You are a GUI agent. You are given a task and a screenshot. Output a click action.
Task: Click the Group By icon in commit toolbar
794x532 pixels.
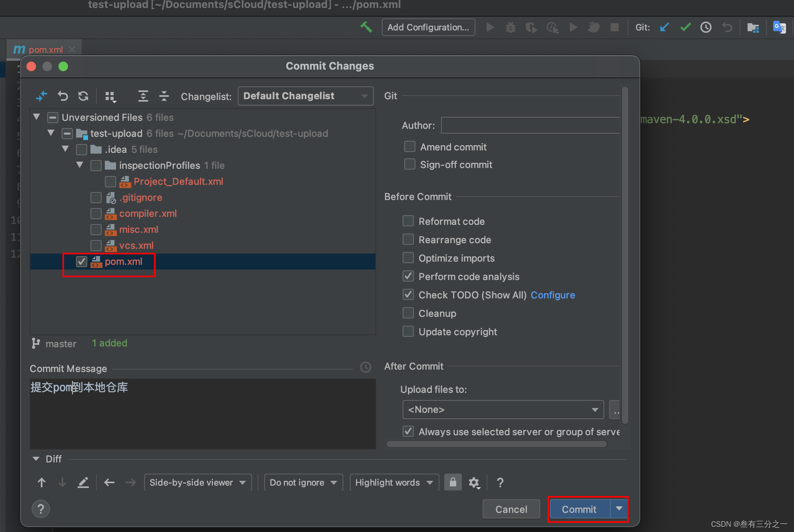click(x=110, y=96)
